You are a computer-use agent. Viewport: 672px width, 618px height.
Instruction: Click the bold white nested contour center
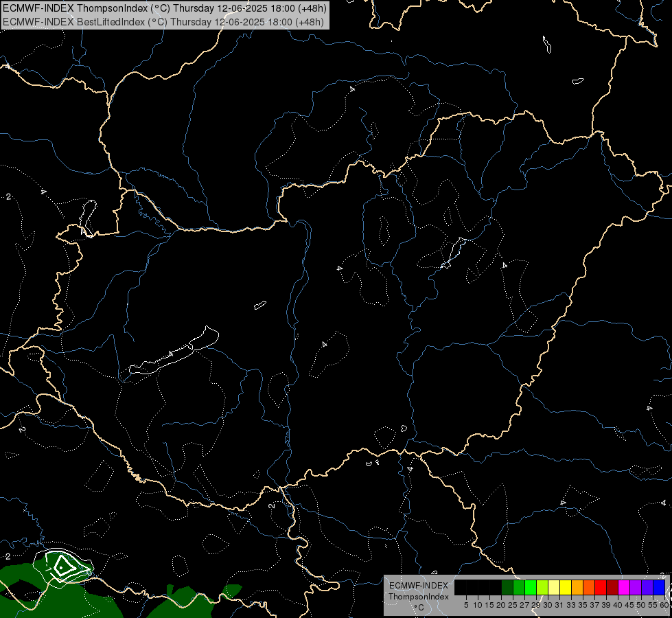click(61, 567)
